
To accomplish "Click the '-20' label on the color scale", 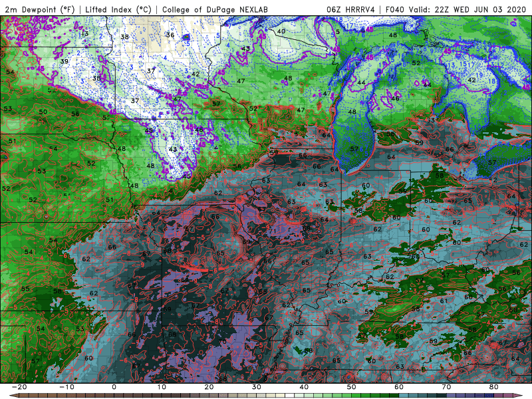I will pyautogui.click(x=19, y=387).
